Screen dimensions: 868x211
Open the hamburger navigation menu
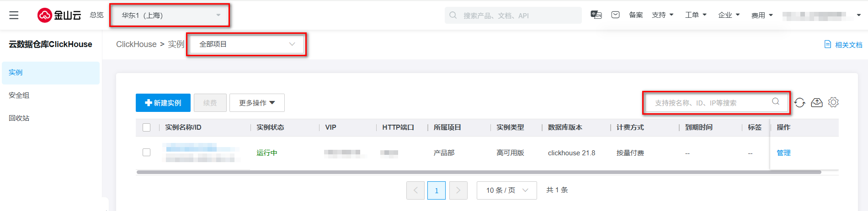point(14,15)
